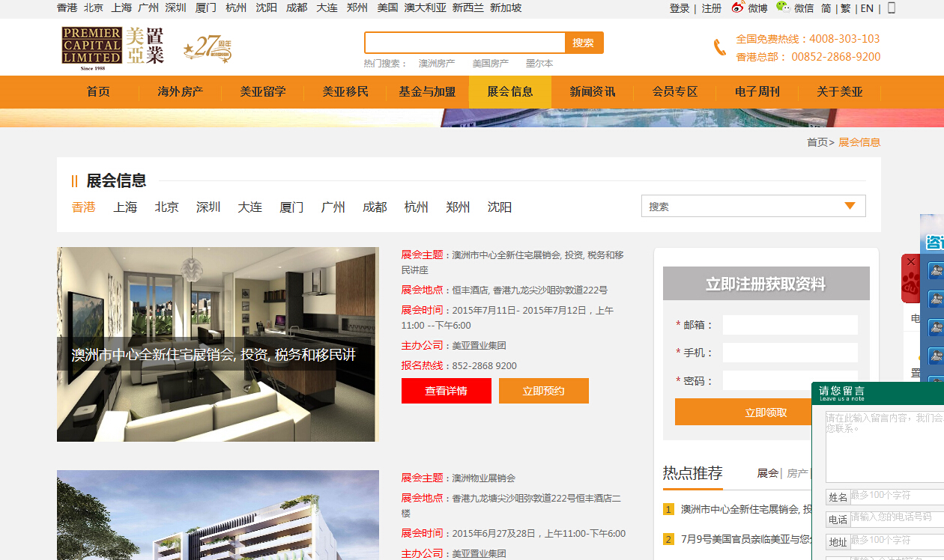Select 展会 tab in 热点推荐
The height and width of the screenshot is (560, 944).
click(768, 473)
